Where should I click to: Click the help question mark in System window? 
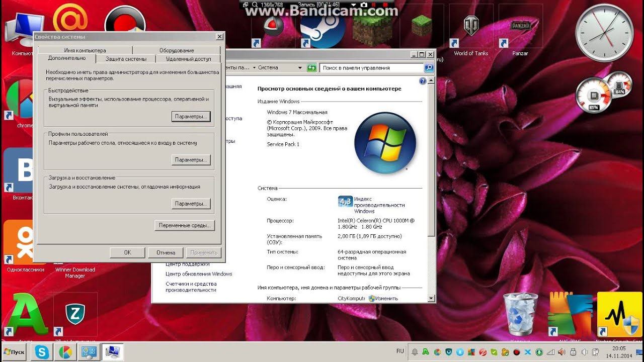click(x=423, y=81)
